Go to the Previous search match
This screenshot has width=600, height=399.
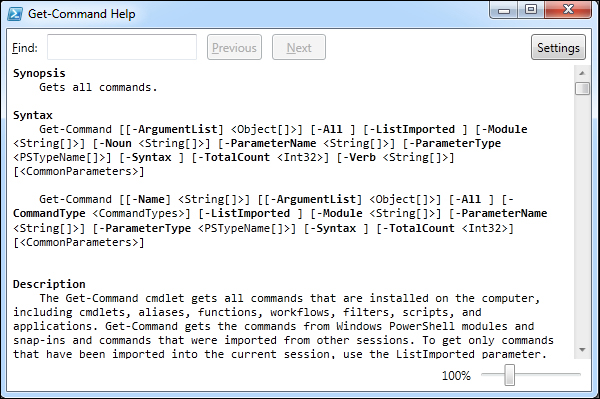click(x=234, y=47)
